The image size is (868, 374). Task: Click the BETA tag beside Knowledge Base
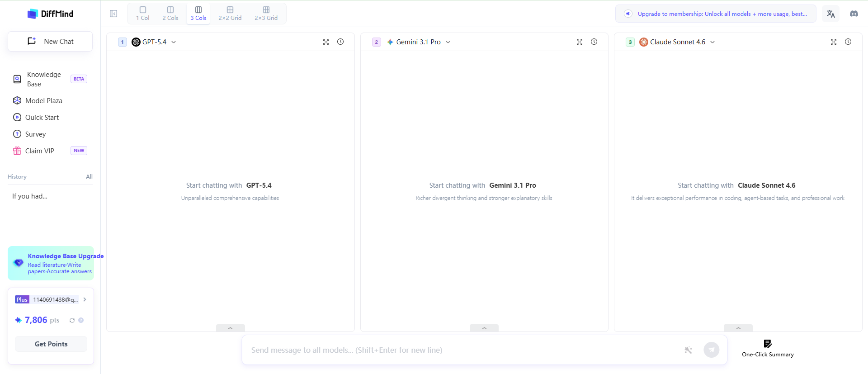coord(79,79)
